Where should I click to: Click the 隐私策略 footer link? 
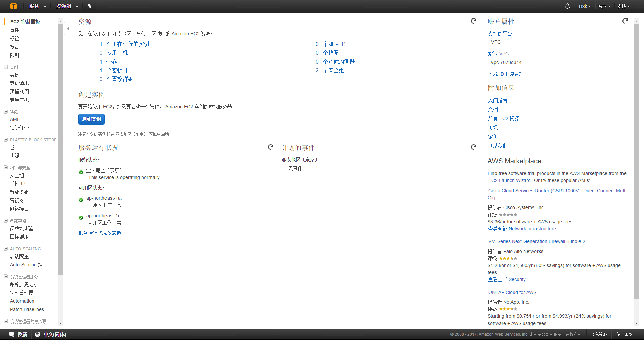click(x=599, y=334)
